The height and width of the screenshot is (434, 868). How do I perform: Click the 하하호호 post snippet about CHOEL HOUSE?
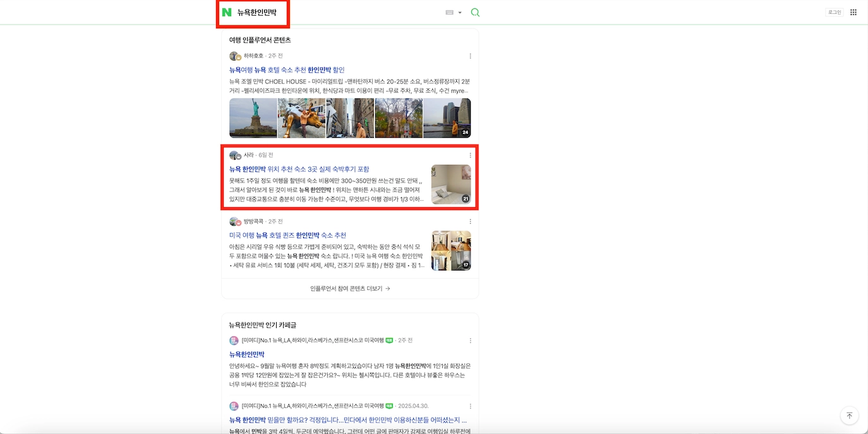click(350, 86)
